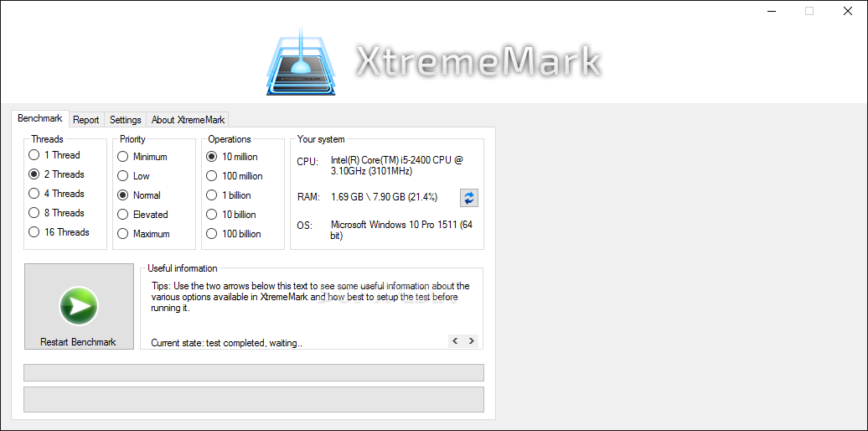Select 4 Threads option
The width and height of the screenshot is (868, 431).
(x=56, y=194)
